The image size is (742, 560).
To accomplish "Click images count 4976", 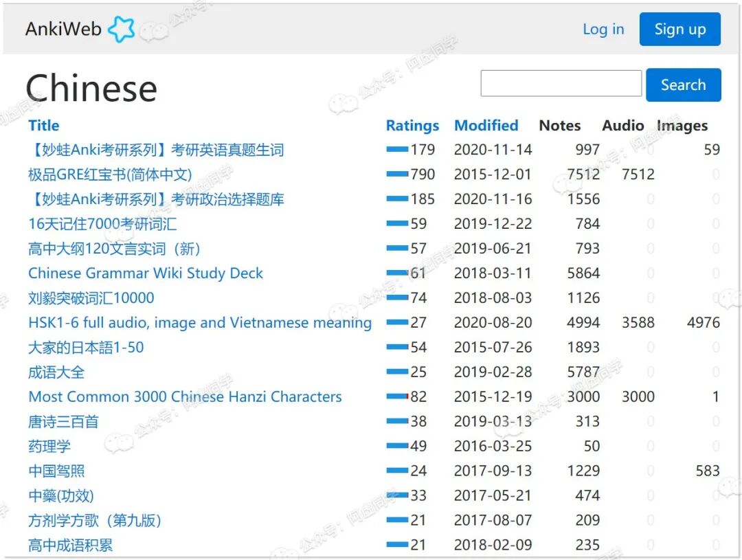I will click(704, 322).
